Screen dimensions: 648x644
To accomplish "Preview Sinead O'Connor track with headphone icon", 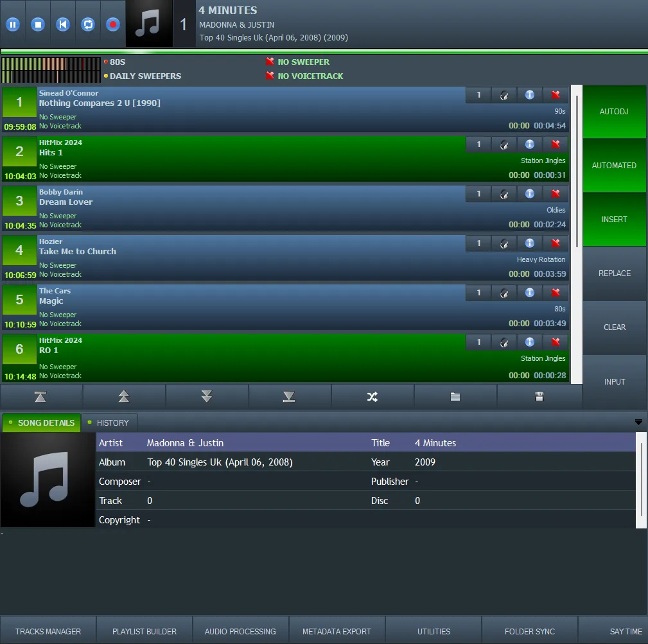I will point(504,96).
